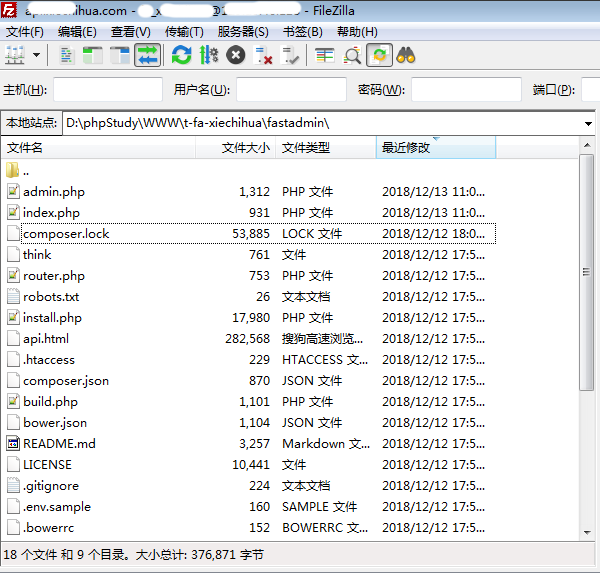
Task: Focus the 主机 host input field
Action: pos(108,90)
